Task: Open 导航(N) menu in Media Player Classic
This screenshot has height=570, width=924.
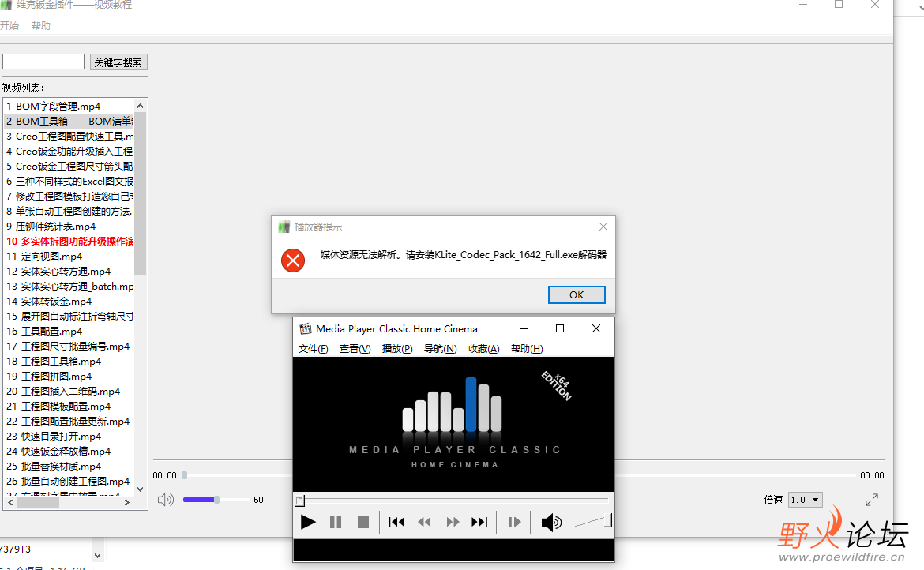Action: (x=440, y=349)
